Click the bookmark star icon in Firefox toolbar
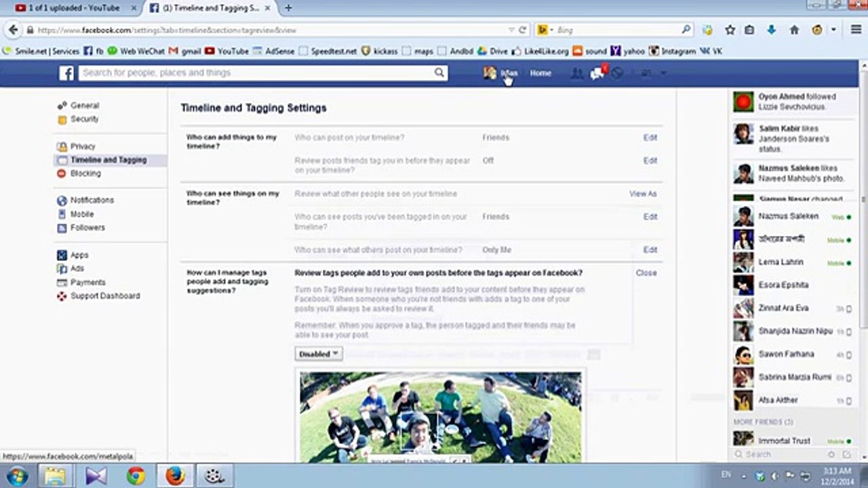The image size is (868, 488). (730, 30)
